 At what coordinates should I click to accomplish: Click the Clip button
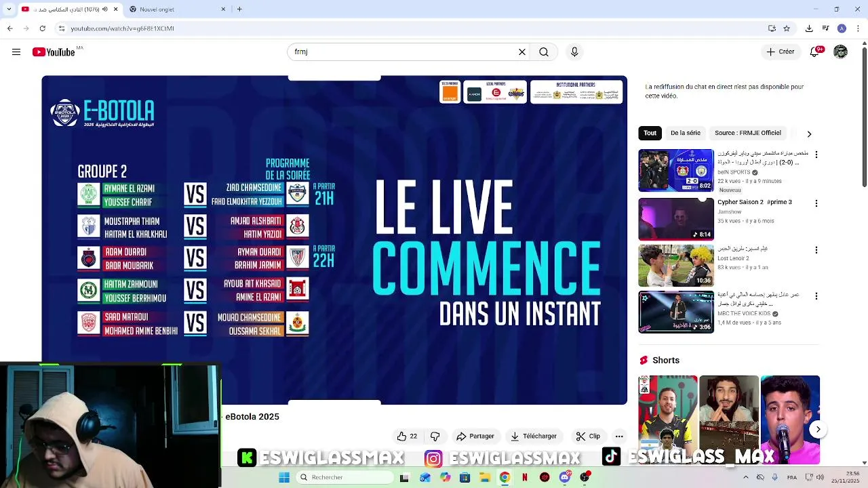(x=588, y=436)
